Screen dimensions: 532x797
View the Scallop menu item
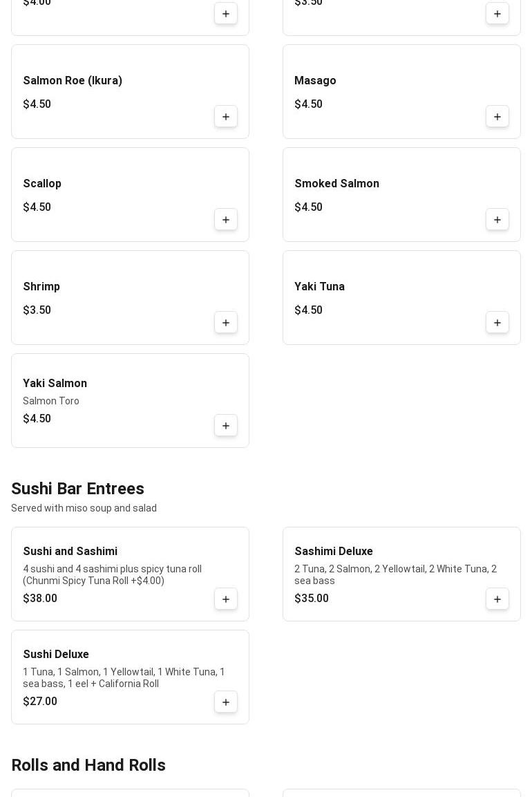point(42,184)
